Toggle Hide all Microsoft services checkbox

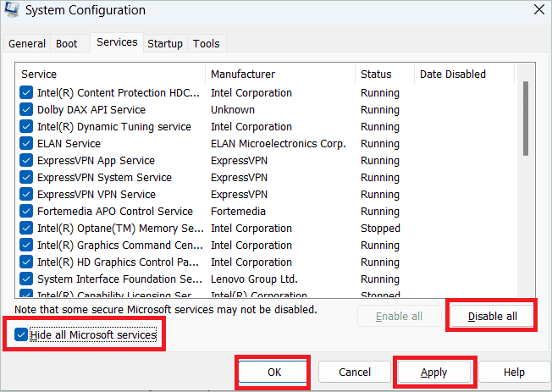21,334
